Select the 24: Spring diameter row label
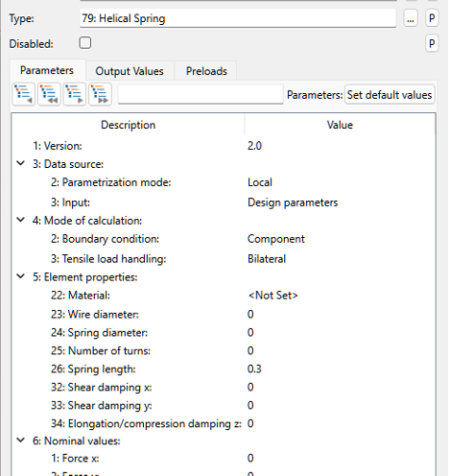 point(99,333)
